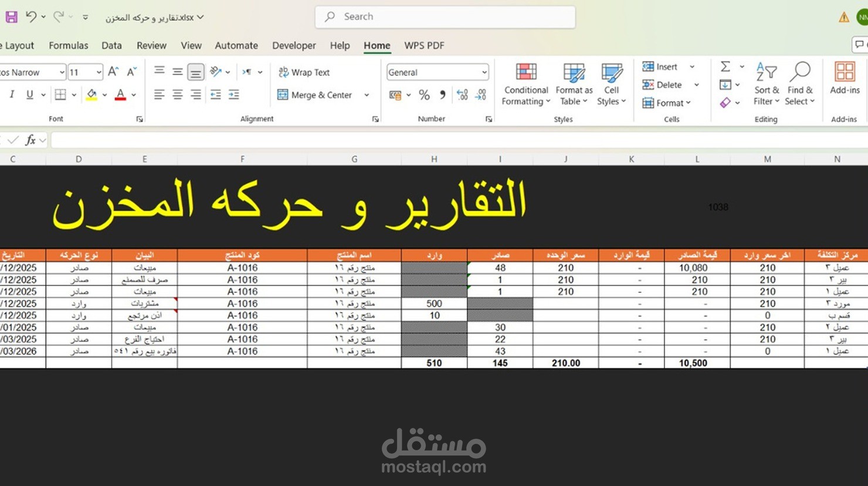Open Alignment settings dialog launcher
Image resolution: width=868 pixels, height=486 pixels.
tap(375, 119)
